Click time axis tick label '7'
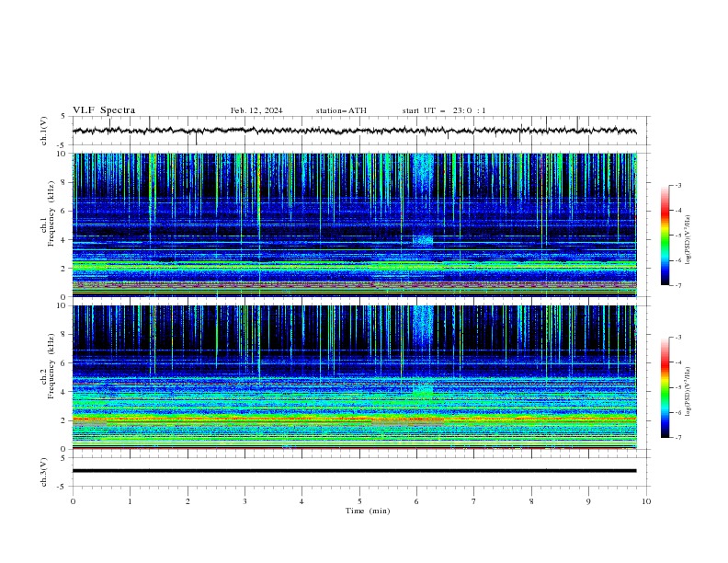Viewport: 728px width, 563px height. 474,501
